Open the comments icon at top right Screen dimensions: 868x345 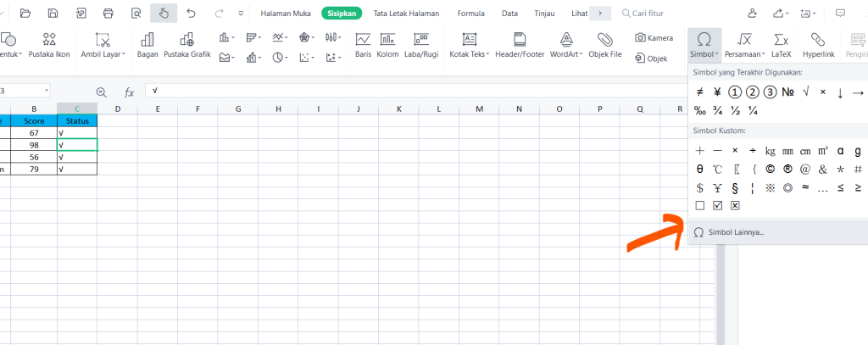[840, 13]
